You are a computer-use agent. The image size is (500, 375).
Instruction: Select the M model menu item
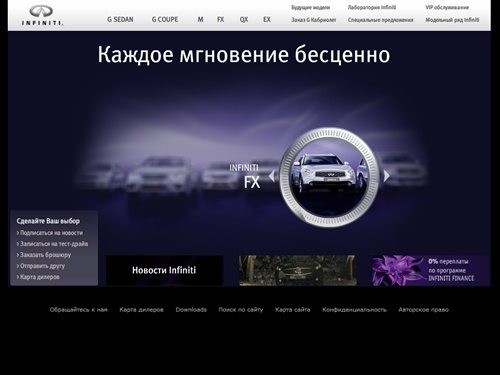[x=200, y=20]
